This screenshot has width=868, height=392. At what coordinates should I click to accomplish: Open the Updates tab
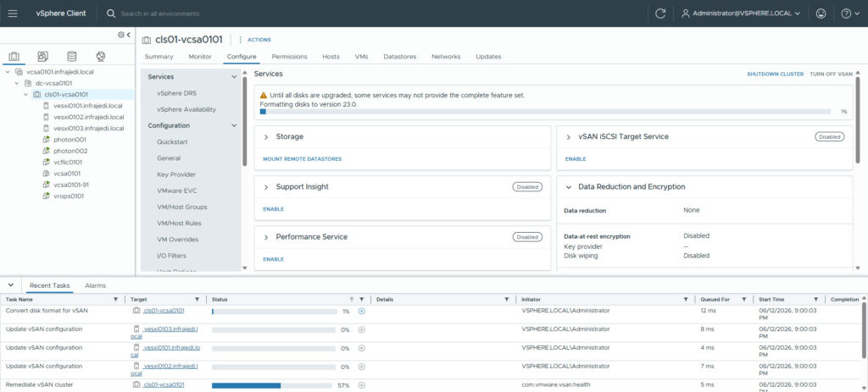coord(488,57)
